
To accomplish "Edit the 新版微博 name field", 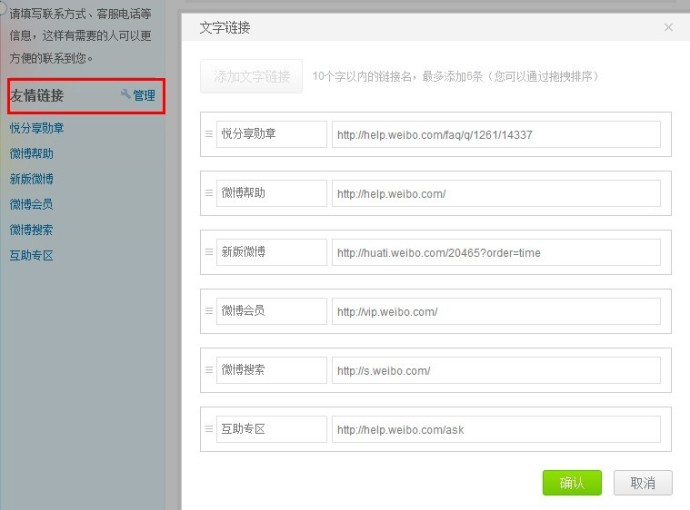I will click(272, 252).
